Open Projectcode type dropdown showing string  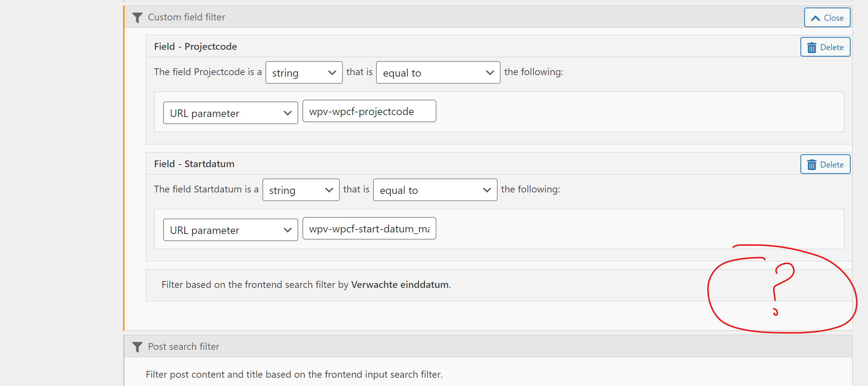coord(304,72)
